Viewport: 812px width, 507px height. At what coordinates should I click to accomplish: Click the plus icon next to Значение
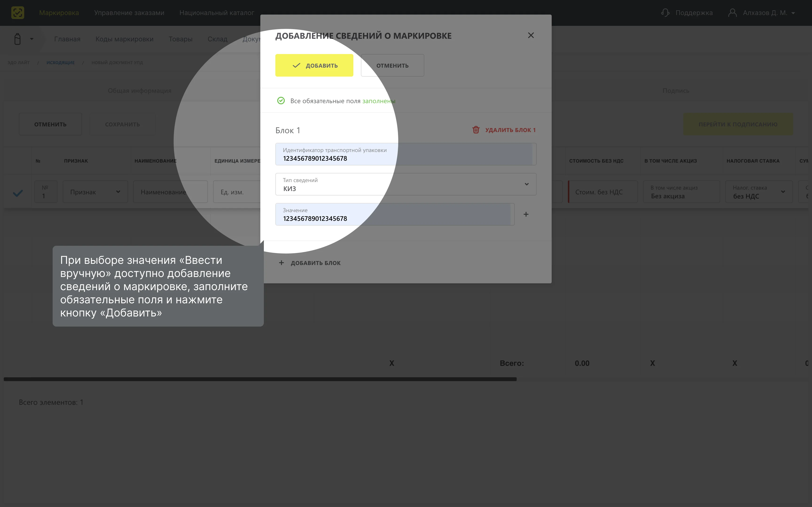click(x=526, y=214)
